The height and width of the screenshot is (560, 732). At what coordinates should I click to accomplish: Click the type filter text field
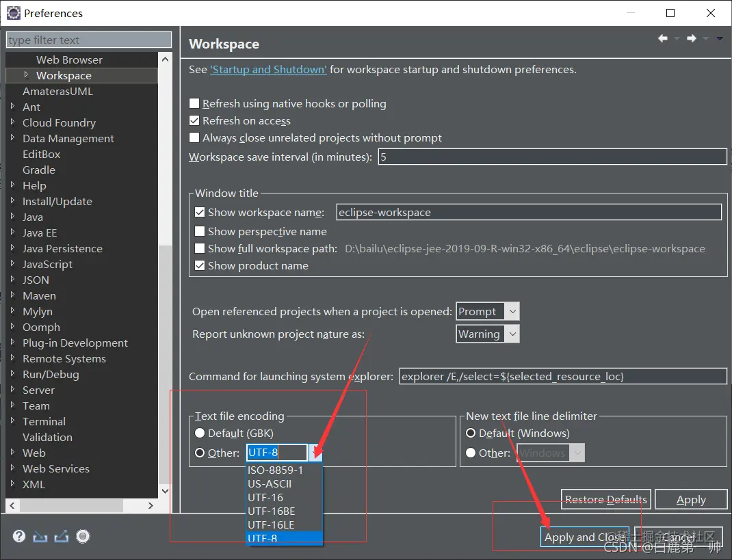point(89,40)
